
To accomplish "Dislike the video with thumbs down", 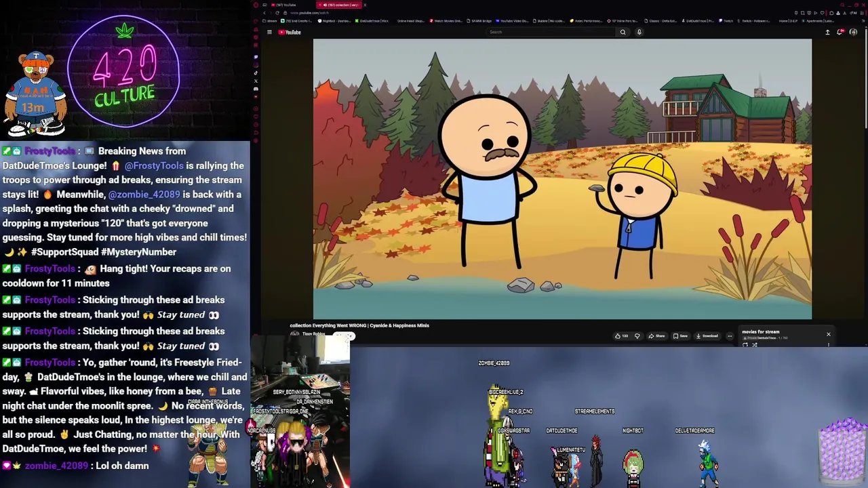I will click(x=637, y=336).
